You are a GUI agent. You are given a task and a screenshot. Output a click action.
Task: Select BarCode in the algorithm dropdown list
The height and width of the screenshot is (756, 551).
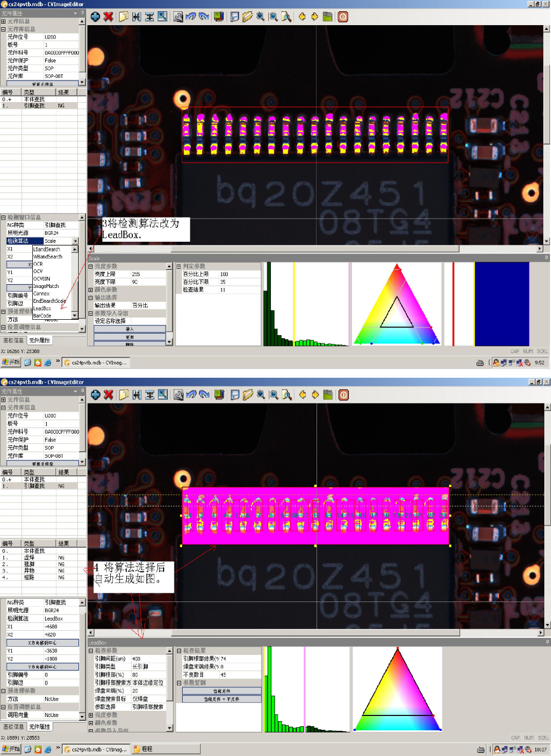(x=52, y=316)
